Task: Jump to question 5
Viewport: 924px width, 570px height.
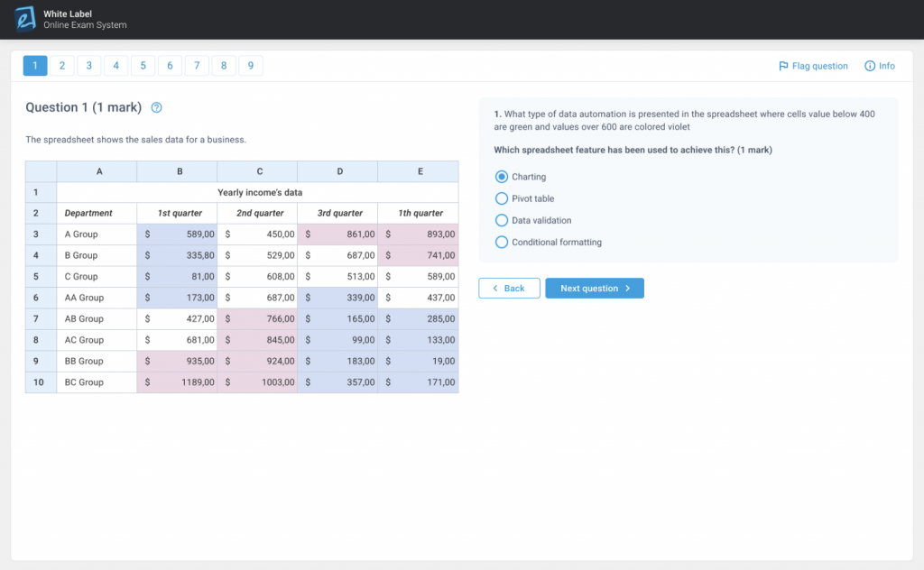Action: pyautogui.click(x=143, y=65)
